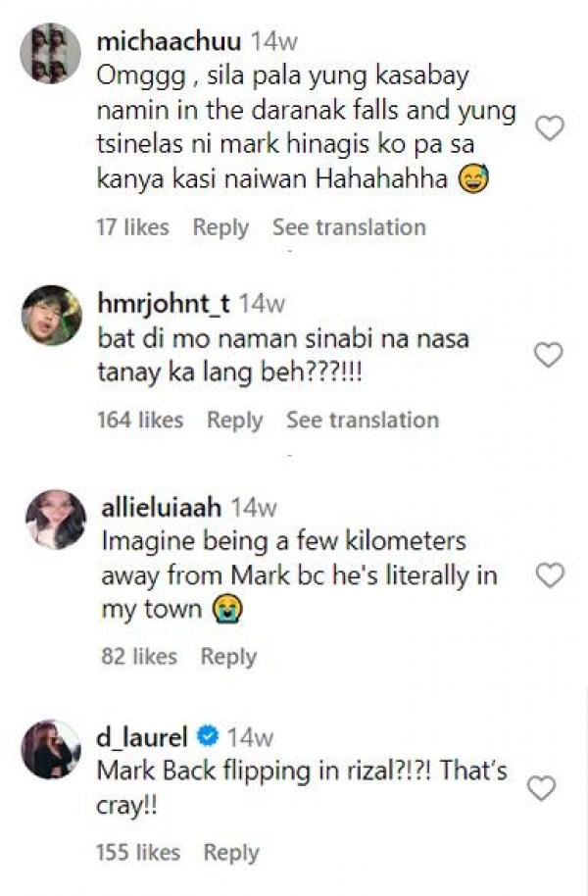Open the michaachuu username link
The height and width of the screenshot is (896, 588).
(171, 40)
